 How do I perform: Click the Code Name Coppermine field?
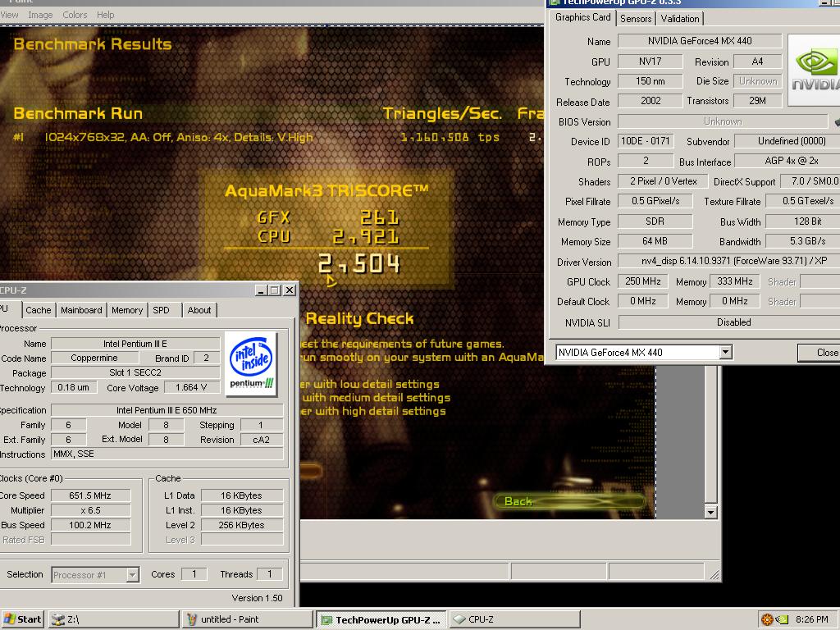94,358
